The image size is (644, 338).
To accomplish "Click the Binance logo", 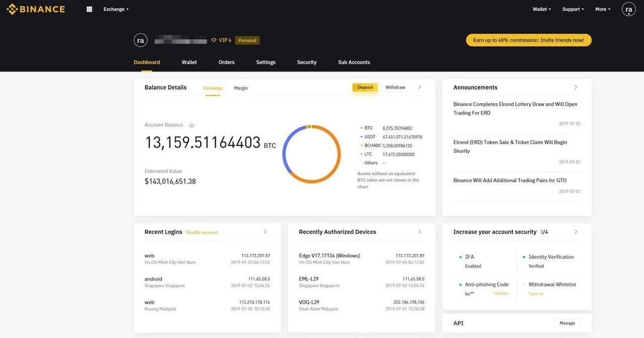I will click(35, 9).
